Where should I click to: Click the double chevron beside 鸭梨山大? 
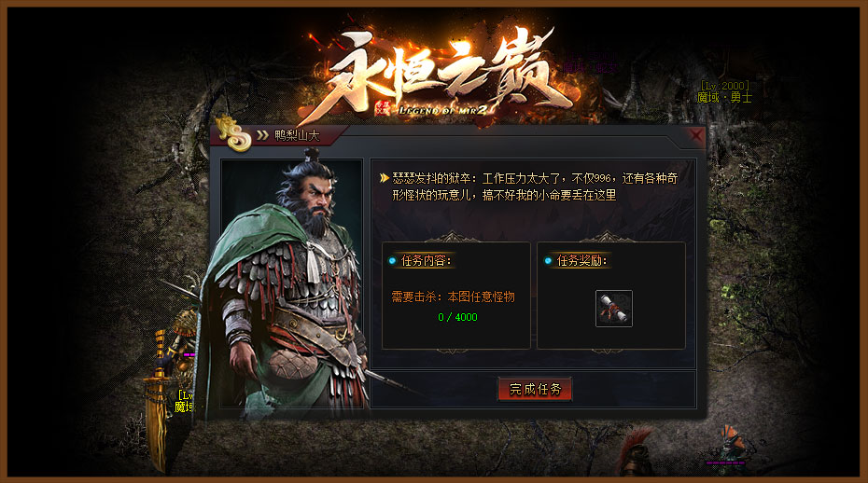262,135
